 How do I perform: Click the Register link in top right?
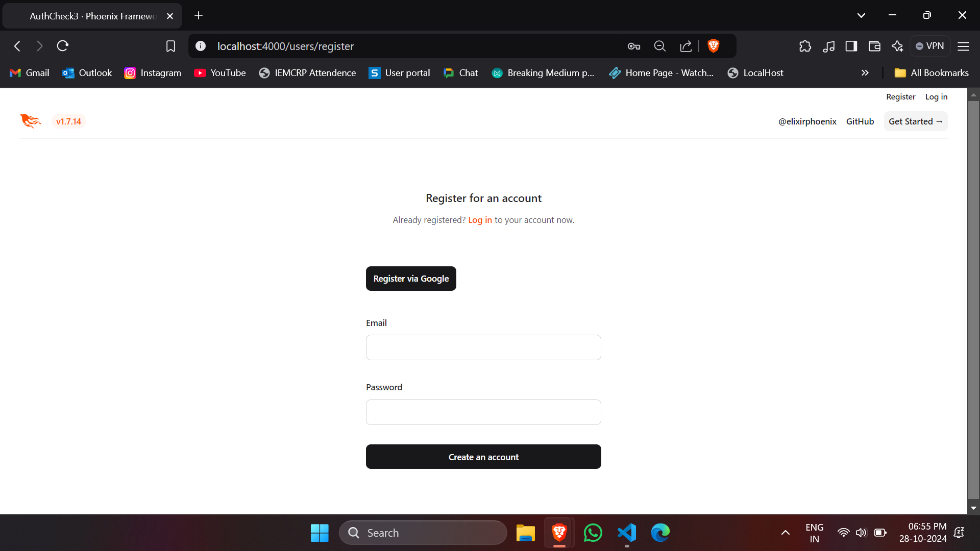tap(900, 97)
